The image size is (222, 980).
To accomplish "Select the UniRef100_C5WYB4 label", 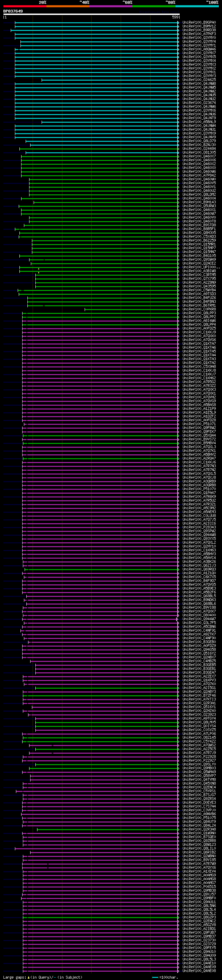I will coord(199,290).
